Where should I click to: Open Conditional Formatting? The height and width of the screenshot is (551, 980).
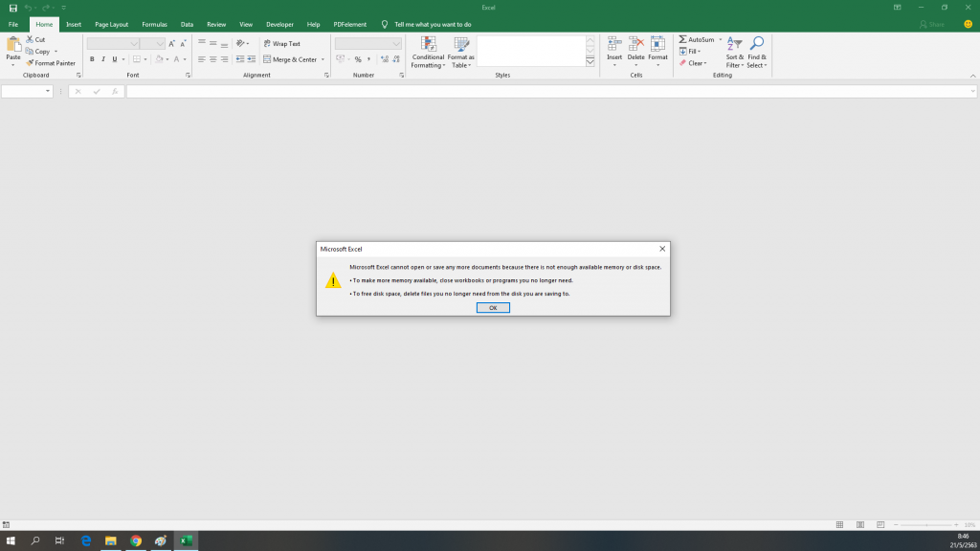point(428,52)
